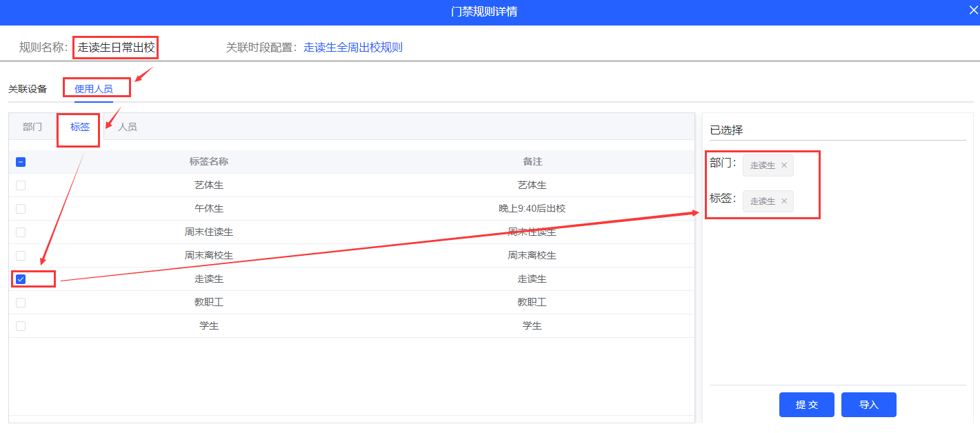Click the 导入 button
This screenshot has width=980, height=433.
868,405
